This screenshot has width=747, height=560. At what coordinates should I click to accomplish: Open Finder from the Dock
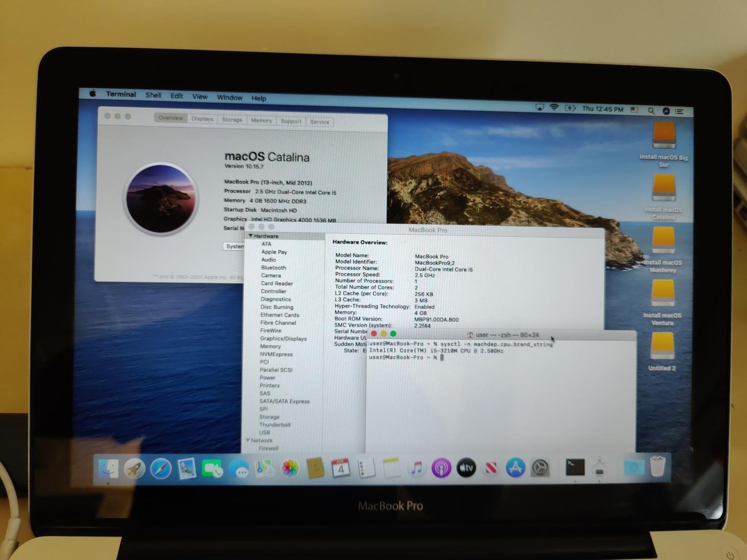108,469
